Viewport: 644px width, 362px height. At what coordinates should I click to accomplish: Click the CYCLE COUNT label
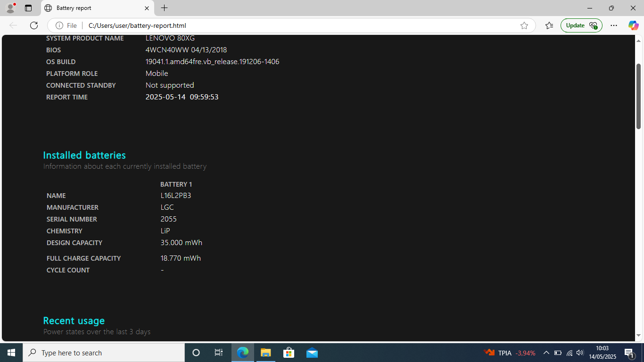click(x=68, y=270)
